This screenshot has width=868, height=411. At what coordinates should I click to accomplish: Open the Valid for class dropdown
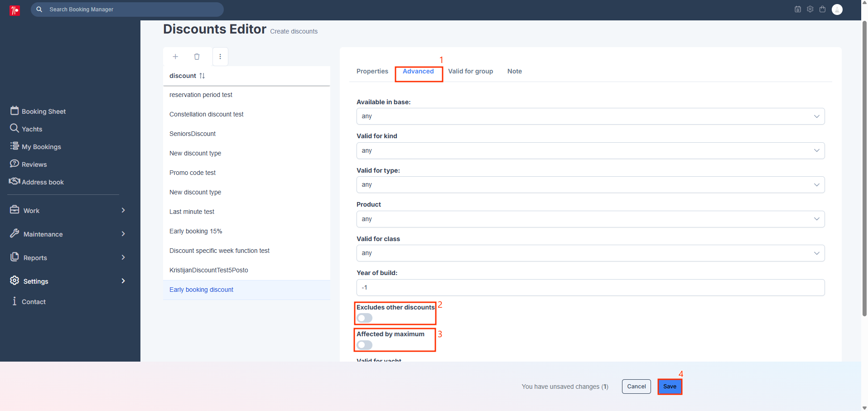590,253
